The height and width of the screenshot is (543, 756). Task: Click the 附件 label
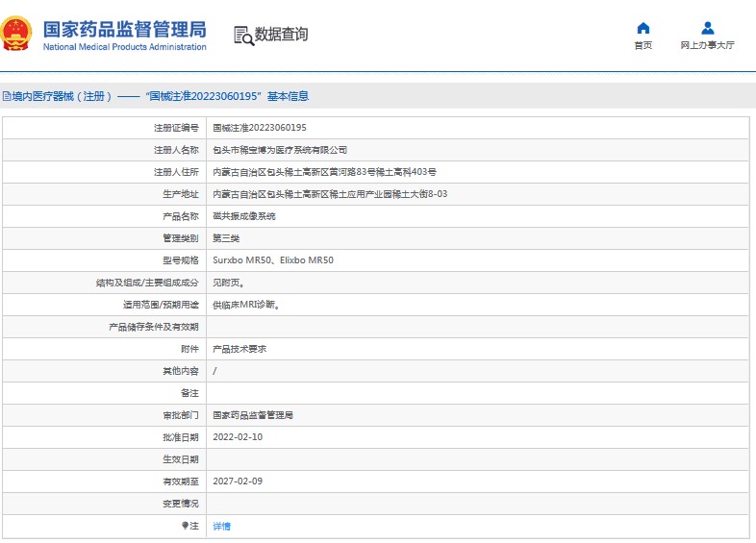[x=189, y=349]
